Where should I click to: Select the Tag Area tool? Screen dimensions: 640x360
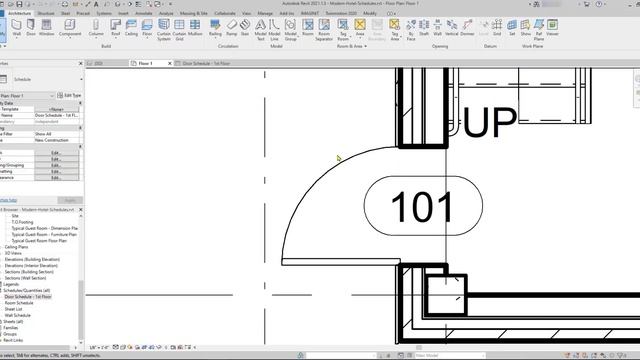pyautogui.click(x=395, y=30)
